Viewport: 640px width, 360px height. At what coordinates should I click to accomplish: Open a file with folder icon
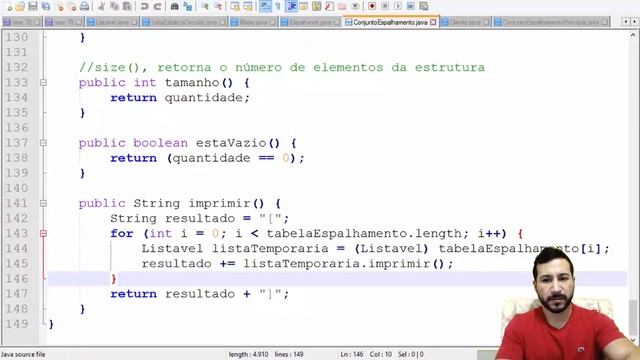click(x=20, y=6)
